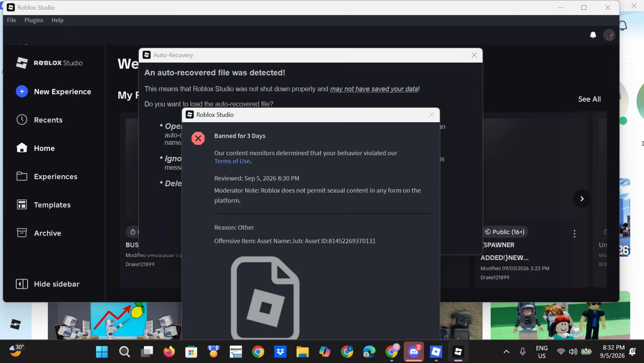Screen dimensions: 644x363
Task: Click the Offensive Item asset ID text
Action: pos(295,241)
